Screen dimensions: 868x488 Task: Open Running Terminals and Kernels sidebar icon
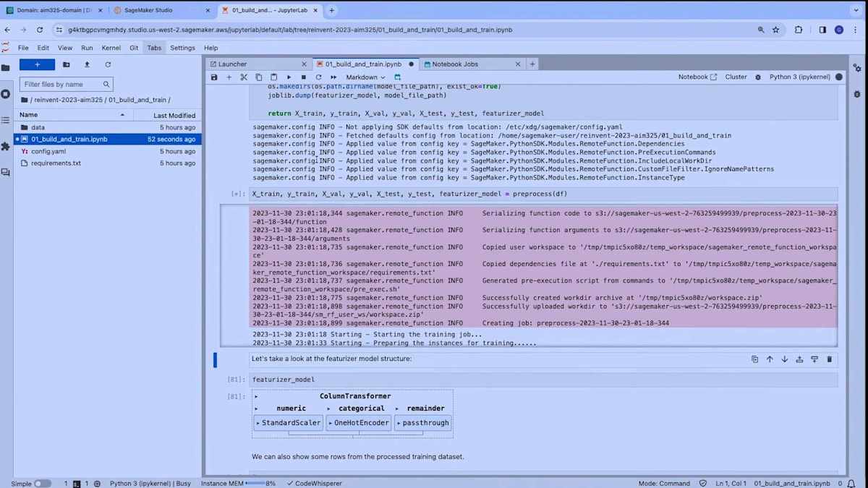pyautogui.click(x=6, y=94)
